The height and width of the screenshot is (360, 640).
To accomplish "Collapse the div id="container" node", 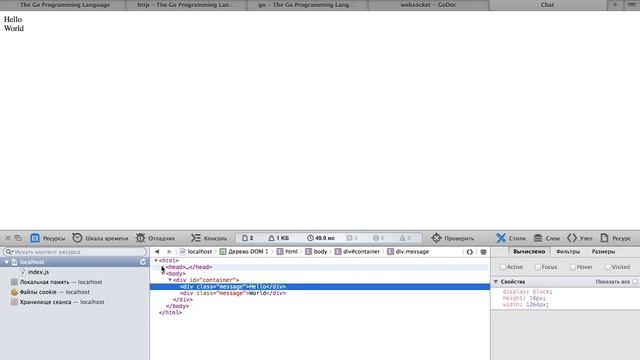I will click(x=170, y=280).
